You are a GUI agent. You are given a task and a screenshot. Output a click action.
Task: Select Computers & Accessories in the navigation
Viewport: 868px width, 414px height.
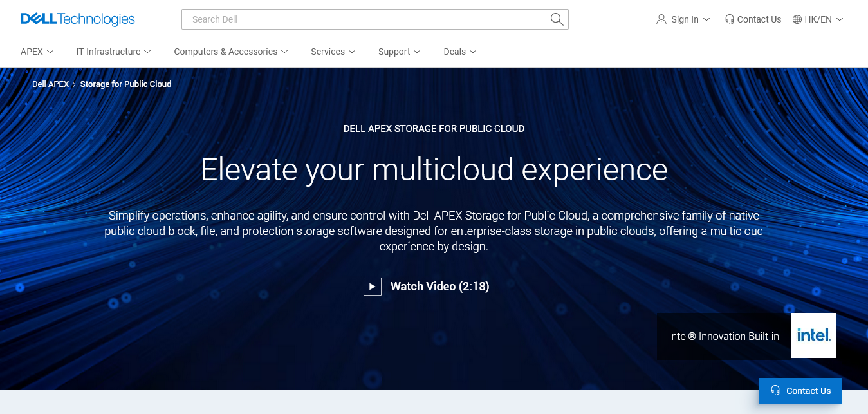(x=230, y=52)
